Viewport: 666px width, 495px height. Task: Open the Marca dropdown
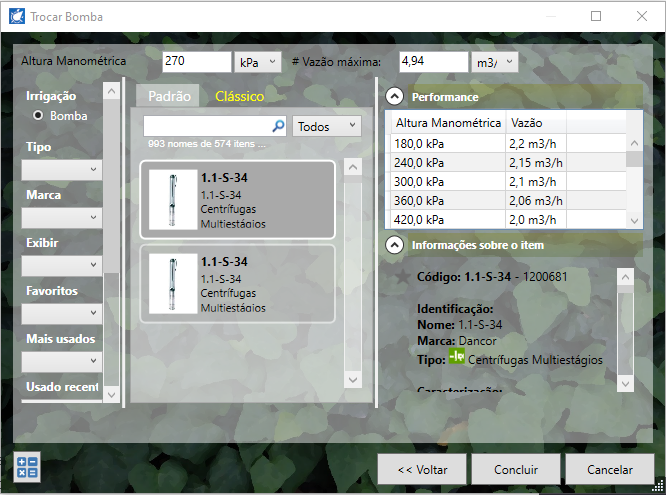(x=62, y=217)
